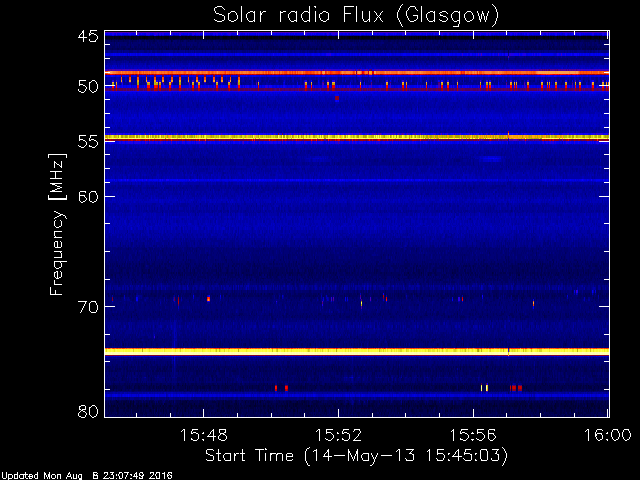The image size is (640, 480).
Task: Click the 80 frequency tick label
Action: 88,411
